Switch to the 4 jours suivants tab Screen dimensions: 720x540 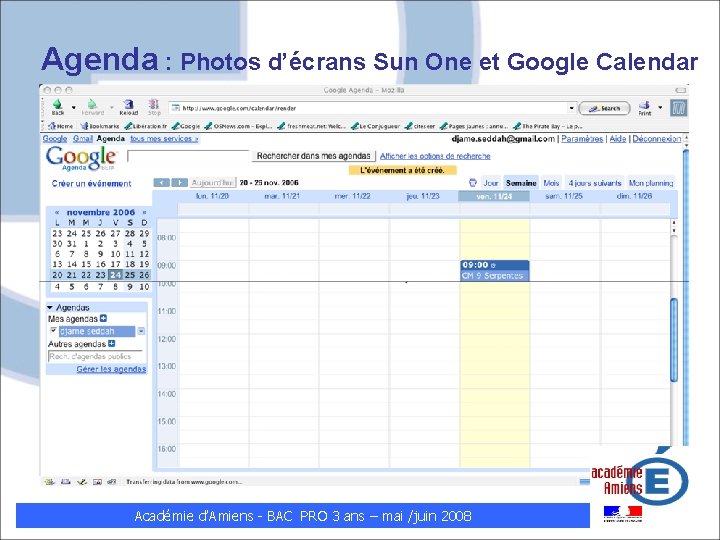click(595, 183)
